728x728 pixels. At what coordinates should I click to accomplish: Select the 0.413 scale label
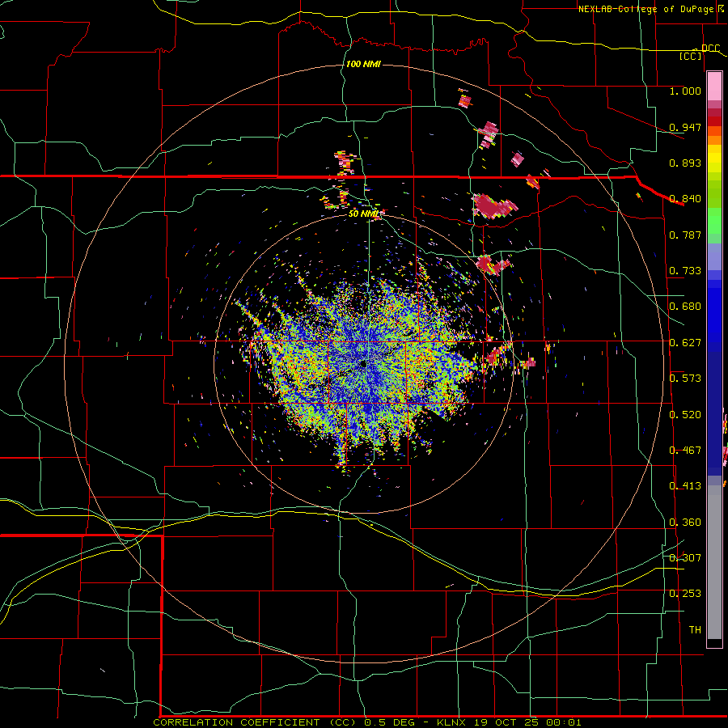coord(685,486)
